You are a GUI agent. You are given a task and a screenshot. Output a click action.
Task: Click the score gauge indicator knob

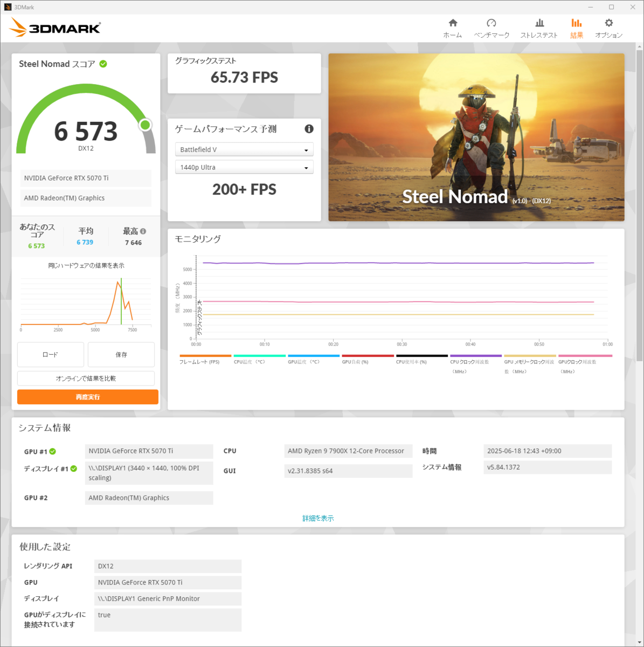tap(145, 125)
